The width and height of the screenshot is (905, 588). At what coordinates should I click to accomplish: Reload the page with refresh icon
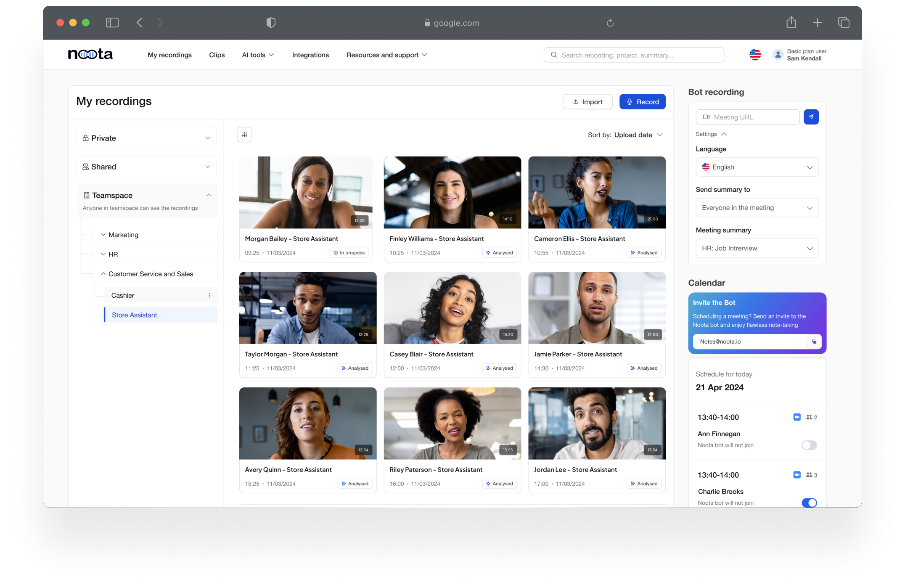point(610,23)
